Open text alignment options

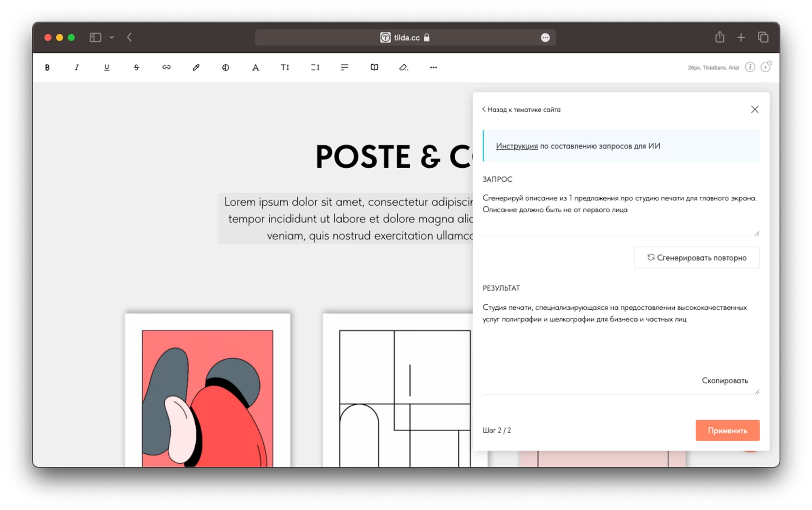[x=345, y=68]
